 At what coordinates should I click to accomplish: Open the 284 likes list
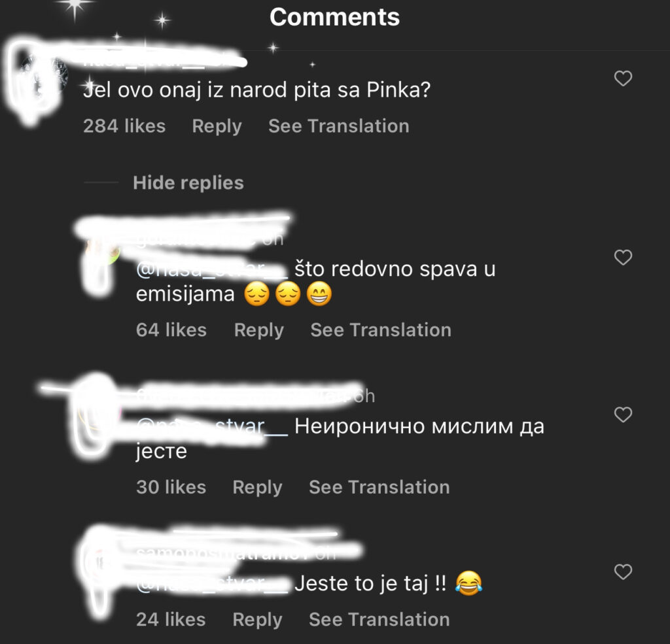pos(124,126)
